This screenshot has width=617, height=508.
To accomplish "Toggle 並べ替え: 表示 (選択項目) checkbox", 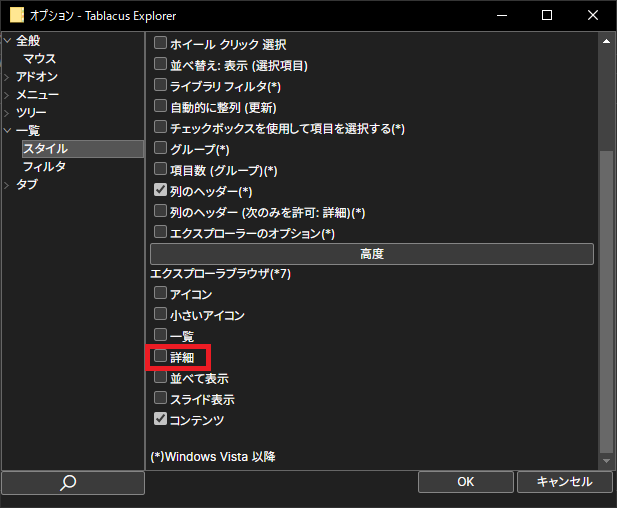I will coord(160,64).
